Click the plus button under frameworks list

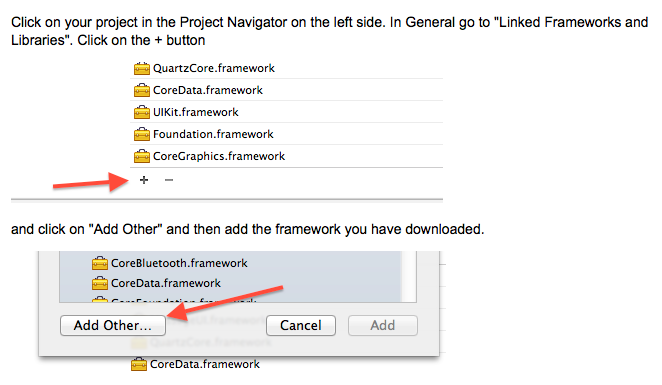click(x=144, y=180)
